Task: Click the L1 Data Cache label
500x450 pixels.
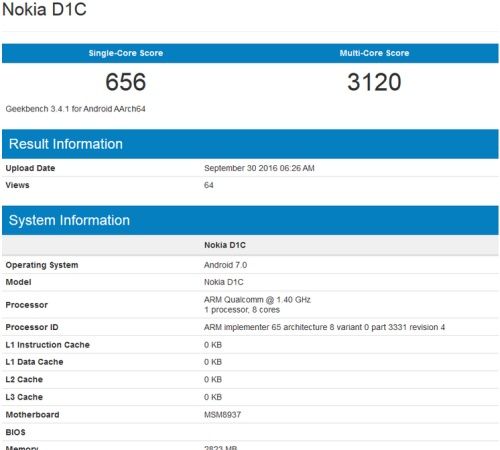Action: click(x=34, y=362)
